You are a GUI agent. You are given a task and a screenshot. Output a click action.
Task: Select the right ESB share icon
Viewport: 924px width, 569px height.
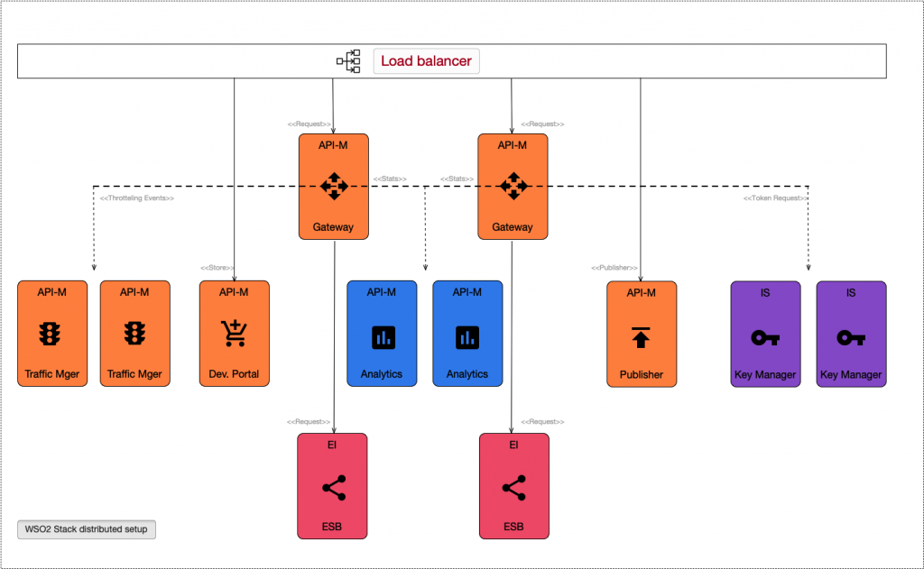pos(513,488)
